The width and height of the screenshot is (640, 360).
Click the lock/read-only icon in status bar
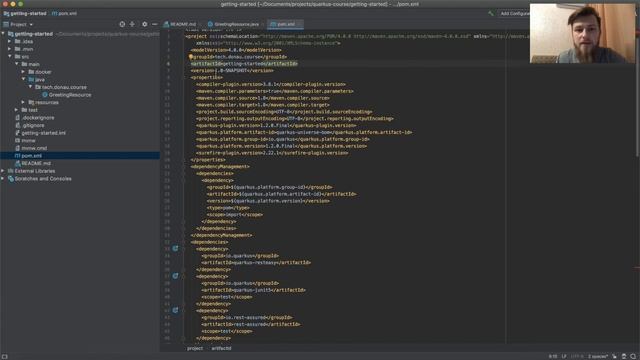[614, 356]
